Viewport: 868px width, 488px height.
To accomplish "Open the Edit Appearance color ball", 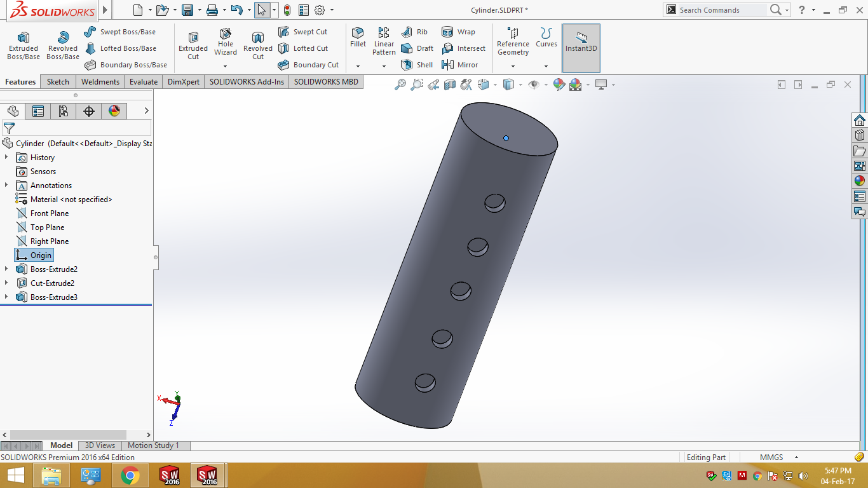I will (x=559, y=85).
